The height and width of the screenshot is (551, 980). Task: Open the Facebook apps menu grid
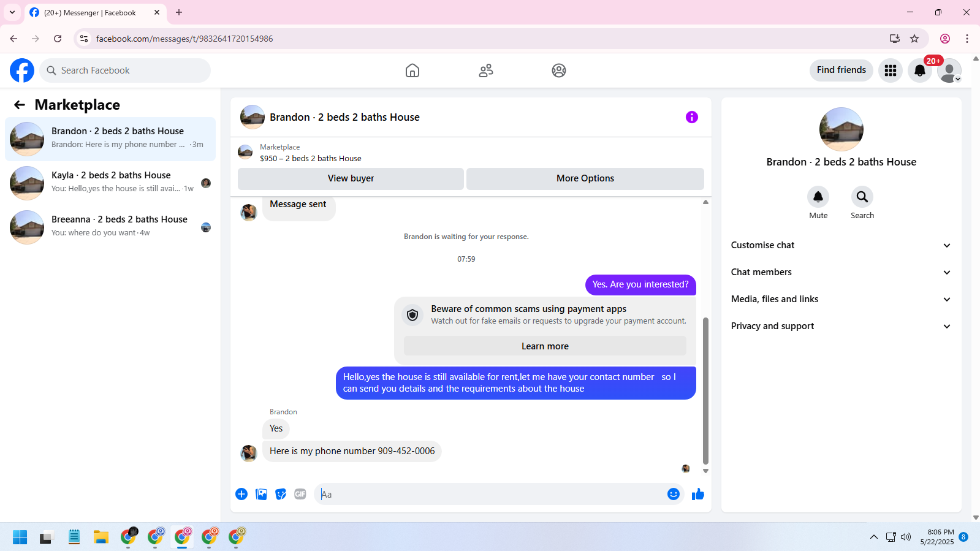(x=891, y=70)
